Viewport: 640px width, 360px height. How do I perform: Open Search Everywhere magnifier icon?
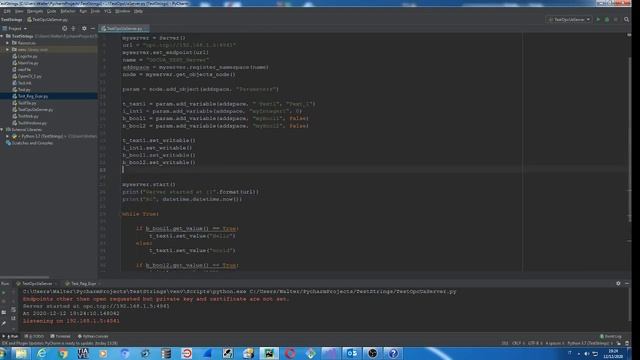click(x=627, y=19)
